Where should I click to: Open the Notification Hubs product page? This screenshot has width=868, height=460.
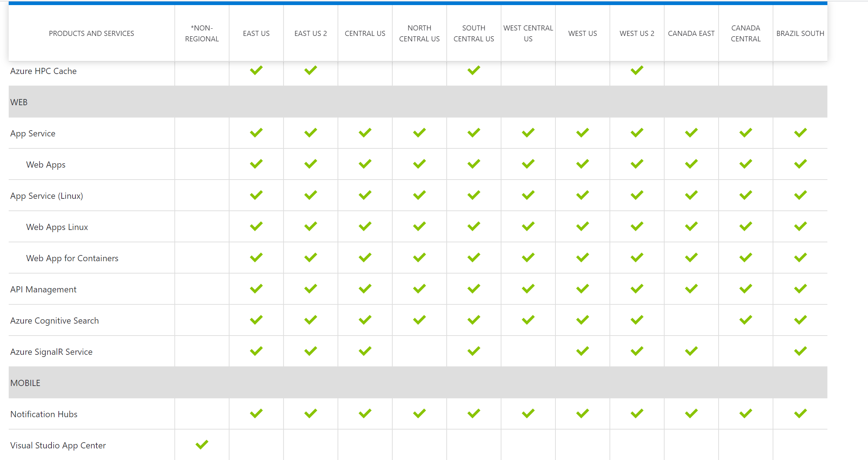coord(44,414)
